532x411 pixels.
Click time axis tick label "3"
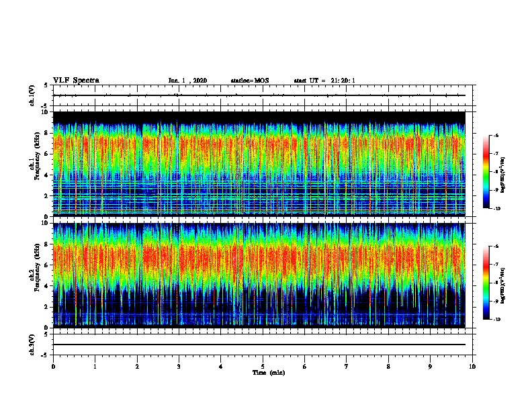pyautogui.click(x=179, y=366)
